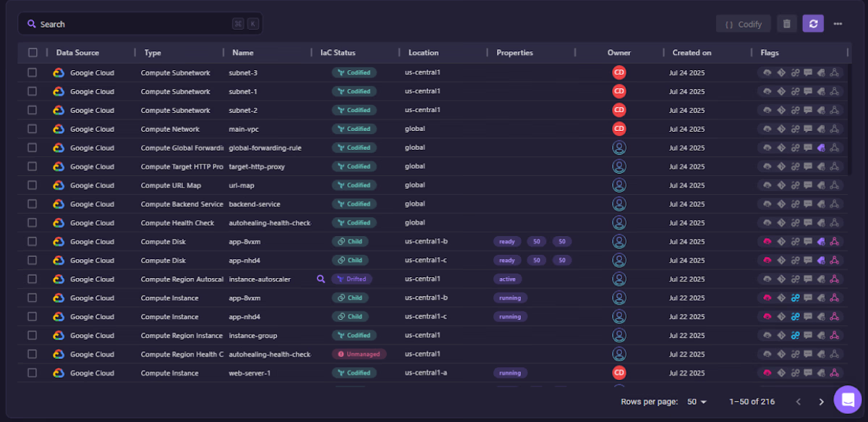868x422 pixels.
Task: Click the blue links flag on instance-group row
Action: (x=795, y=335)
